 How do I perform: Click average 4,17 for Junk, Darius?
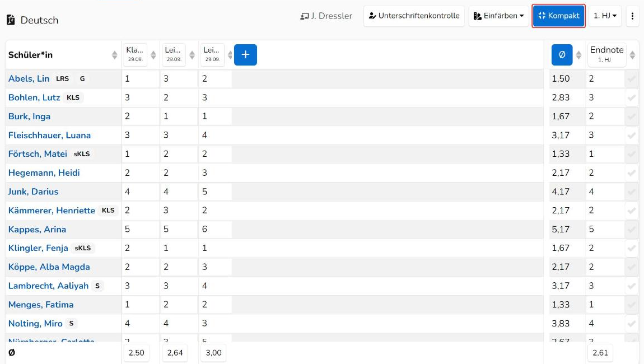[561, 192]
